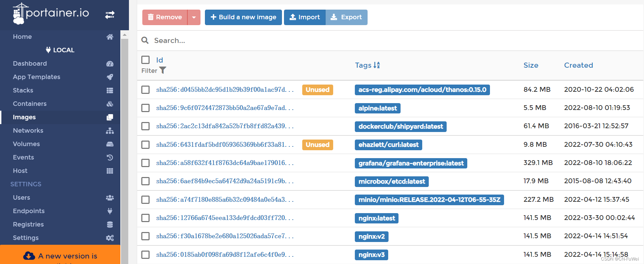Select Images in the sidebar
644x264 pixels.
click(x=24, y=117)
